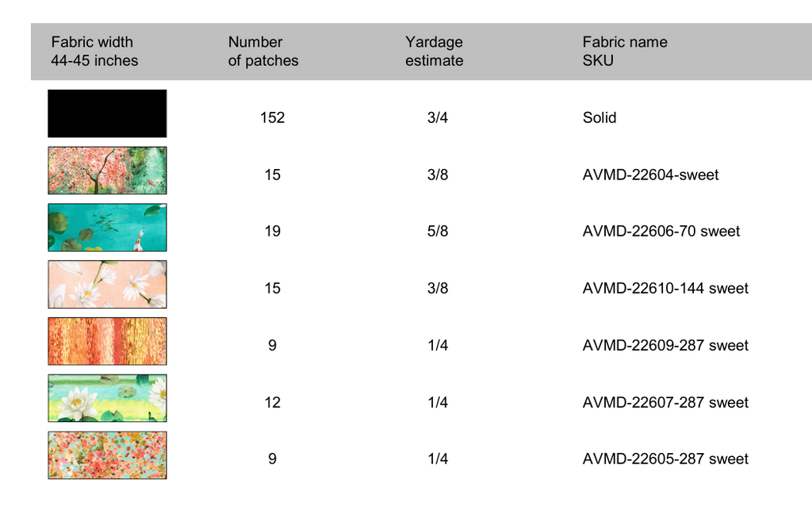Click the green water lily fabric swatch

[x=107, y=398]
